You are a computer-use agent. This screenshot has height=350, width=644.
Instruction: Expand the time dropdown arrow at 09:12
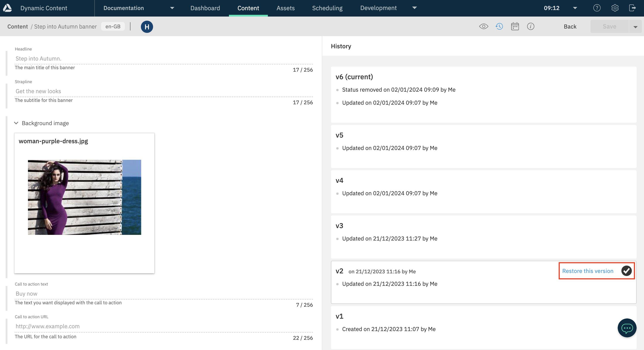[574, 8]
